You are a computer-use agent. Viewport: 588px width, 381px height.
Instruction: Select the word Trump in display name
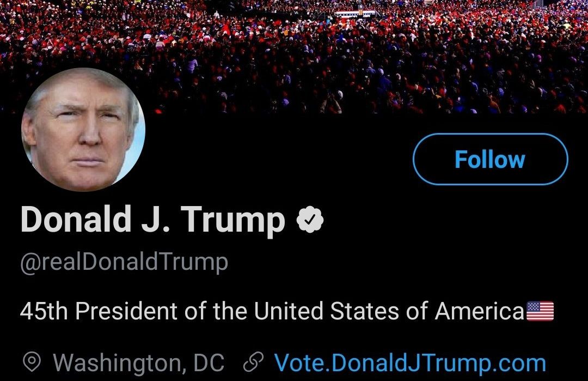[x=232, y=221]
